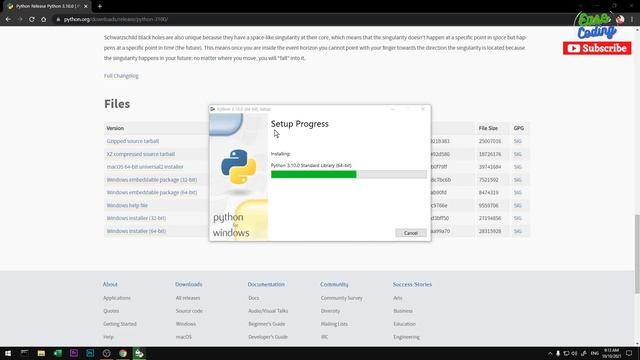Open the Audio/Visual Talks footer link

(x=268, y=311)
